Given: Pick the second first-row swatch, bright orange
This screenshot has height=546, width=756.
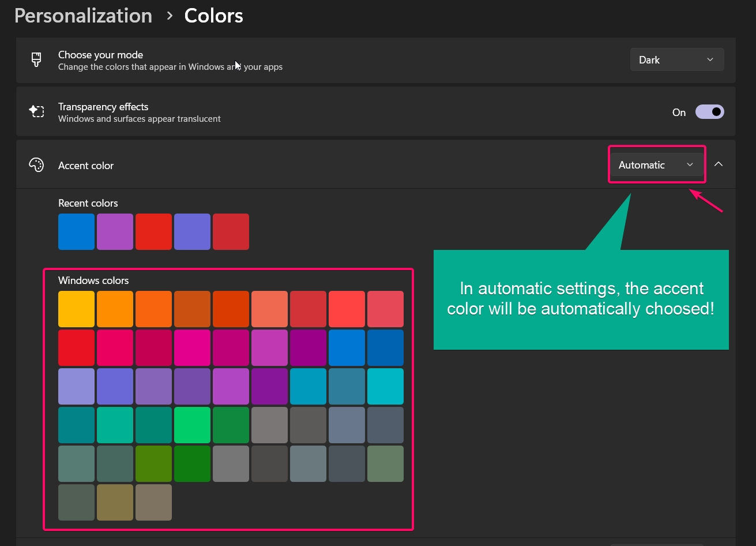Looking at the screenshot, I should coord(115,309).
